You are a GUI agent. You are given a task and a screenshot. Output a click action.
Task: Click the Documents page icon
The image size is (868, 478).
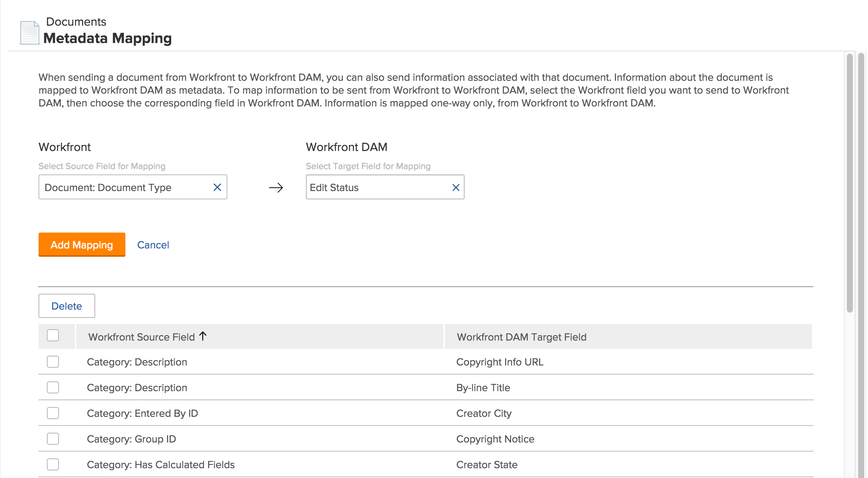[x=29, y=33]
